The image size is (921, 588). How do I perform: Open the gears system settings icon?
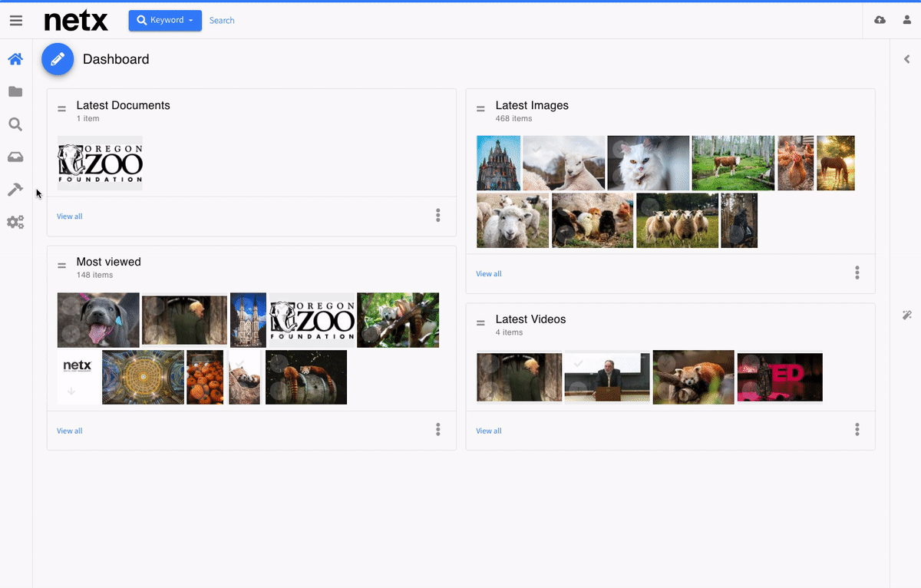(15, 223)
